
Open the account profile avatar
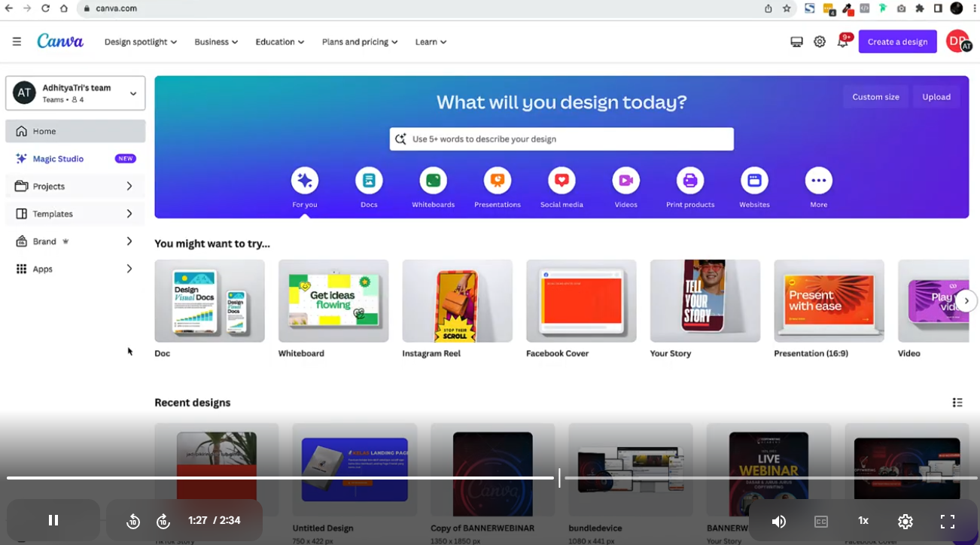pos(958,41)
